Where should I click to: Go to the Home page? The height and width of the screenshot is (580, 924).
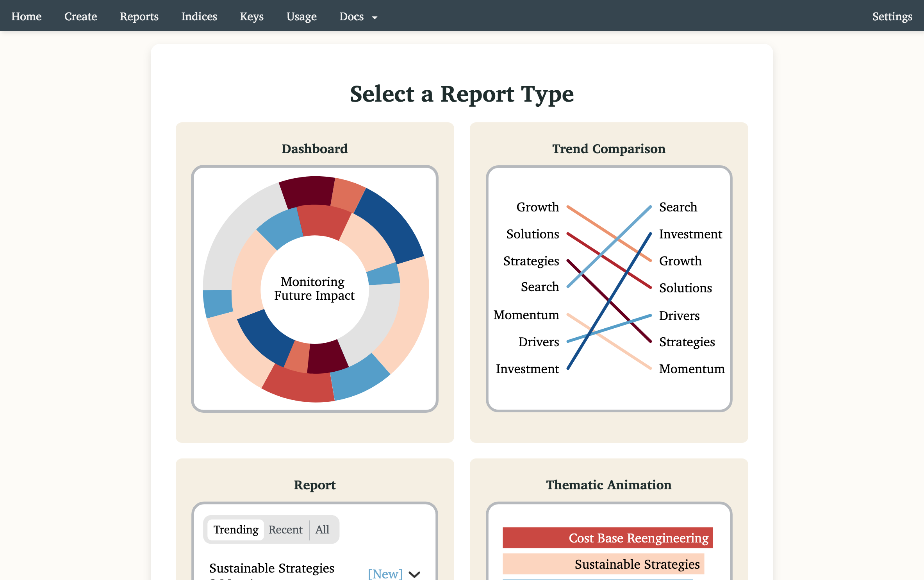26,16
